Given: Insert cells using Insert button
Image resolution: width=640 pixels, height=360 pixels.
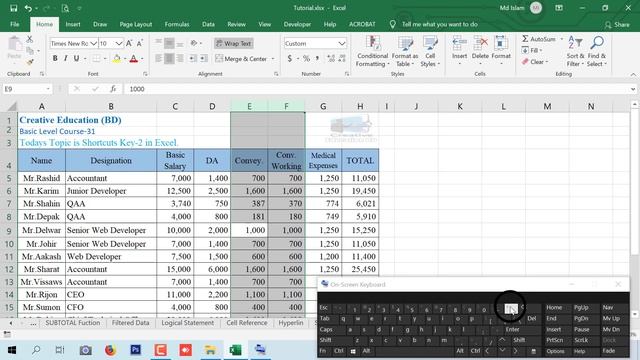Looking at the screenshot, I should coord(459,51).
